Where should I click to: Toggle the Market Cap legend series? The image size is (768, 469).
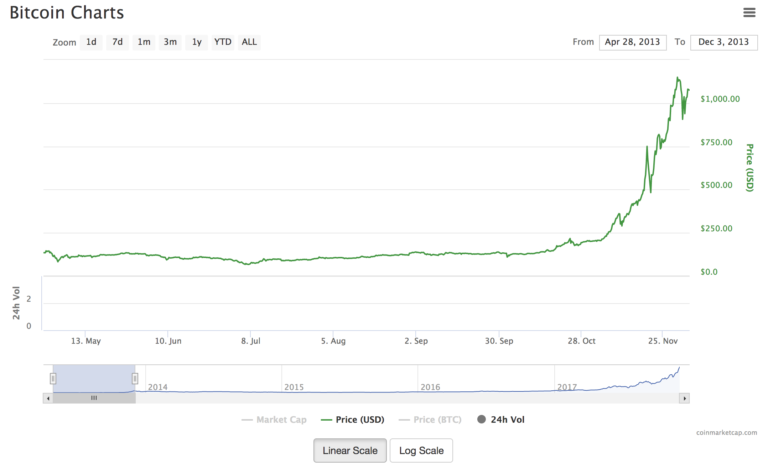click(274, 420)
